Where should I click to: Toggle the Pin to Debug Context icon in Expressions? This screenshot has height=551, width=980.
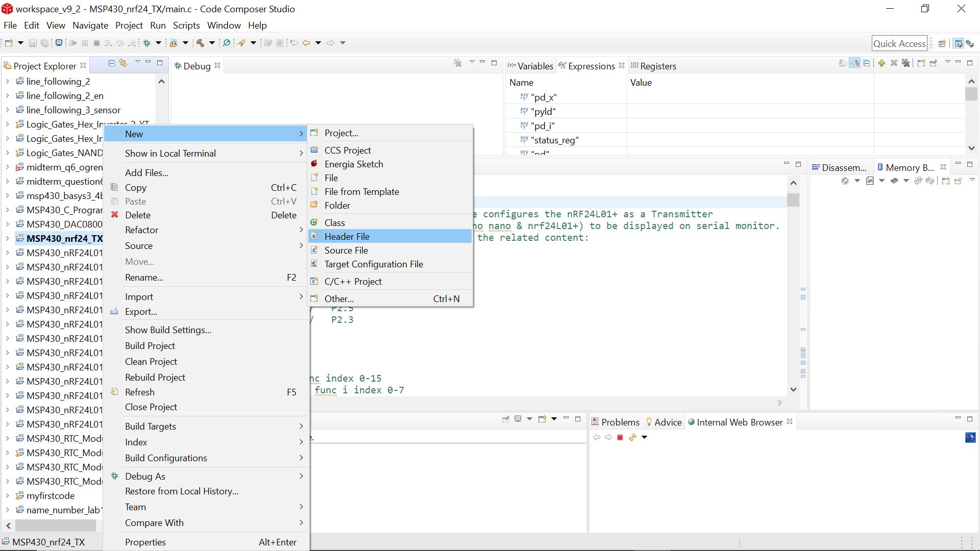point(934,63)
